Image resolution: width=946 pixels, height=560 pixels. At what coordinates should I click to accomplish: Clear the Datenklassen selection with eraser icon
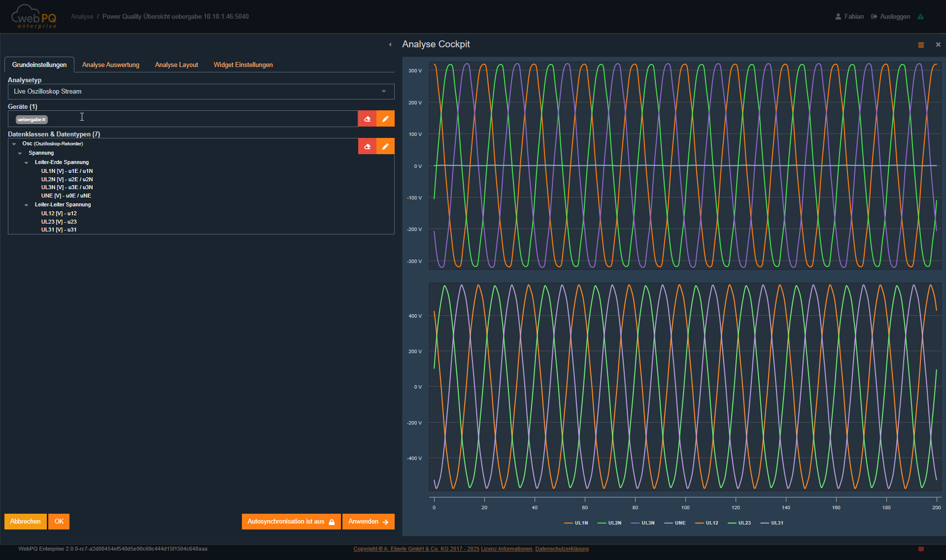367,146
